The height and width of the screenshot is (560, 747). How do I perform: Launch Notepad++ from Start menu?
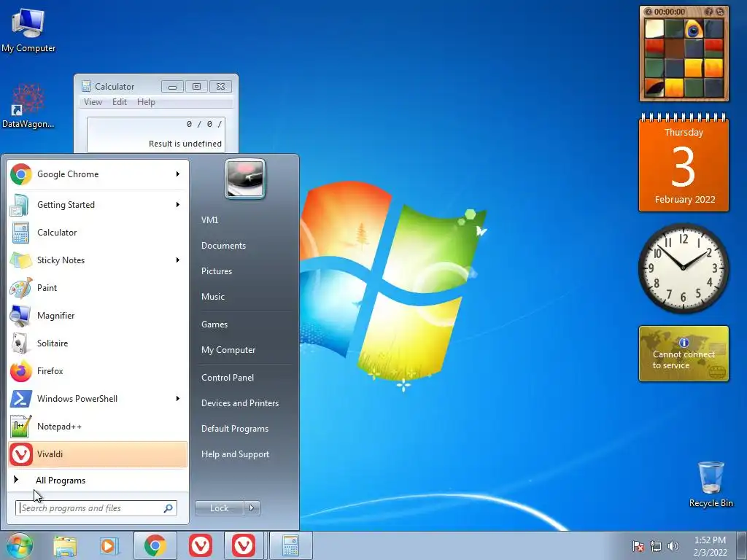pyautogui.click(x=98, y=426)
